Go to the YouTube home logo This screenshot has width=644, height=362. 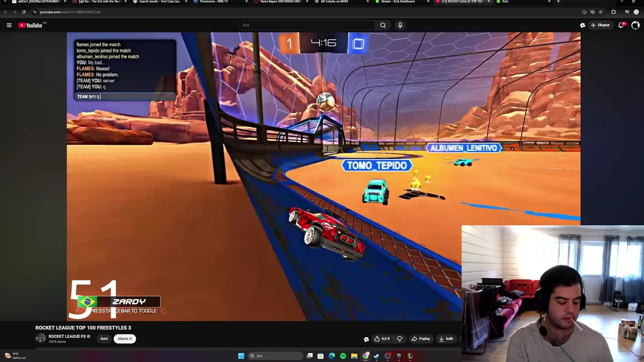31,25
